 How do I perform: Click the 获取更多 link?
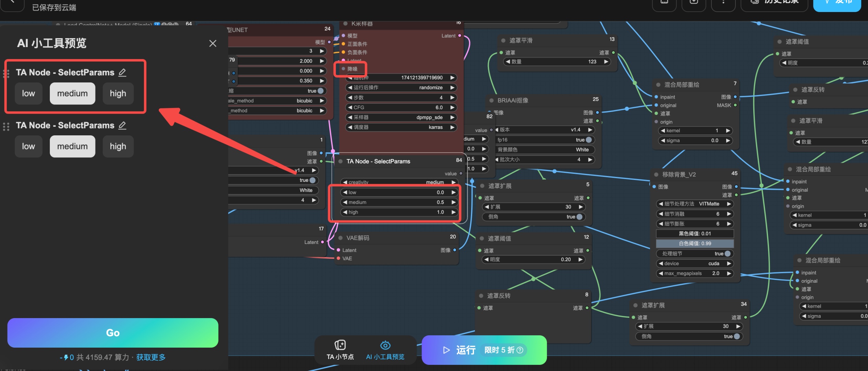(x=151, y=357)
